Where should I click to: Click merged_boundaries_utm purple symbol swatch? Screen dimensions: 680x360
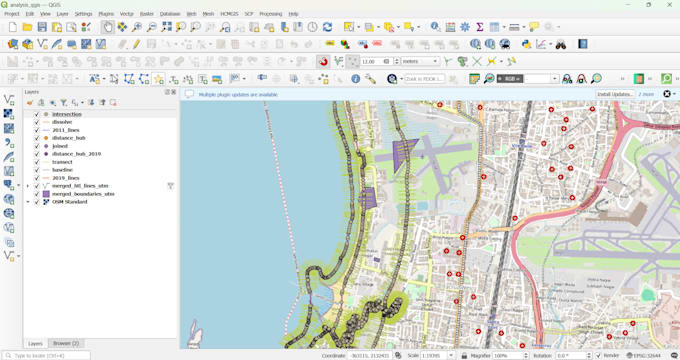(x=46, y=194)
